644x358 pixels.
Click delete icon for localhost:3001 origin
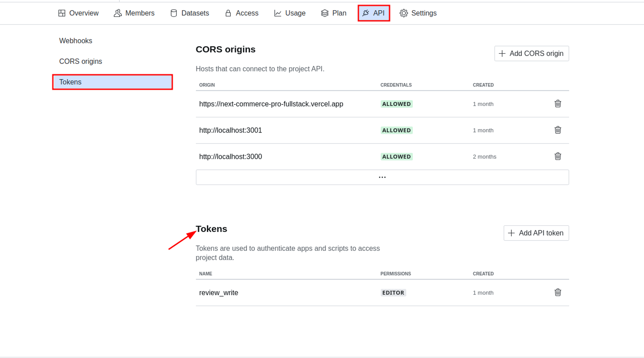[x=557, y=130]
